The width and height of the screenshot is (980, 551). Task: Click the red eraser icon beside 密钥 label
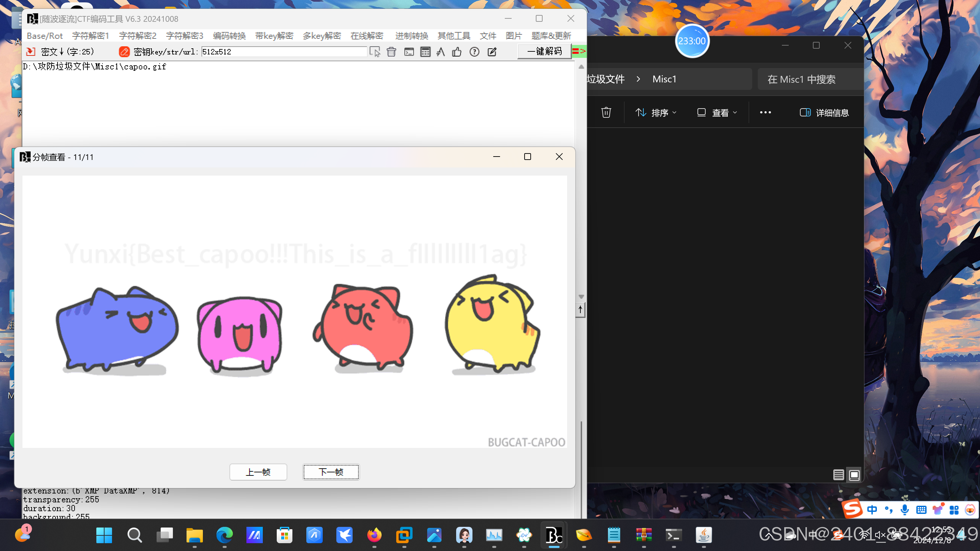pos(124,52)
